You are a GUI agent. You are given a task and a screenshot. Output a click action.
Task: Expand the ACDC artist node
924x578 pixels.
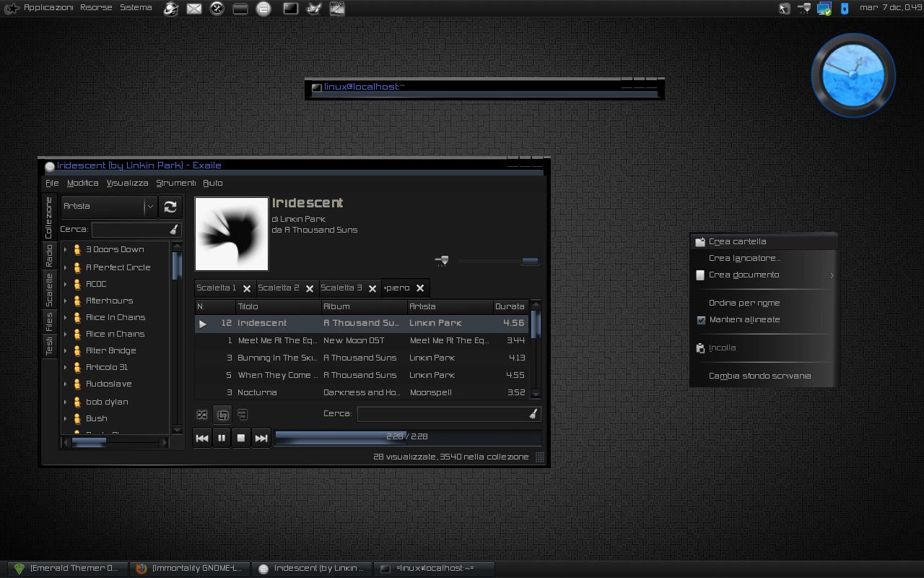click(66, 284)
